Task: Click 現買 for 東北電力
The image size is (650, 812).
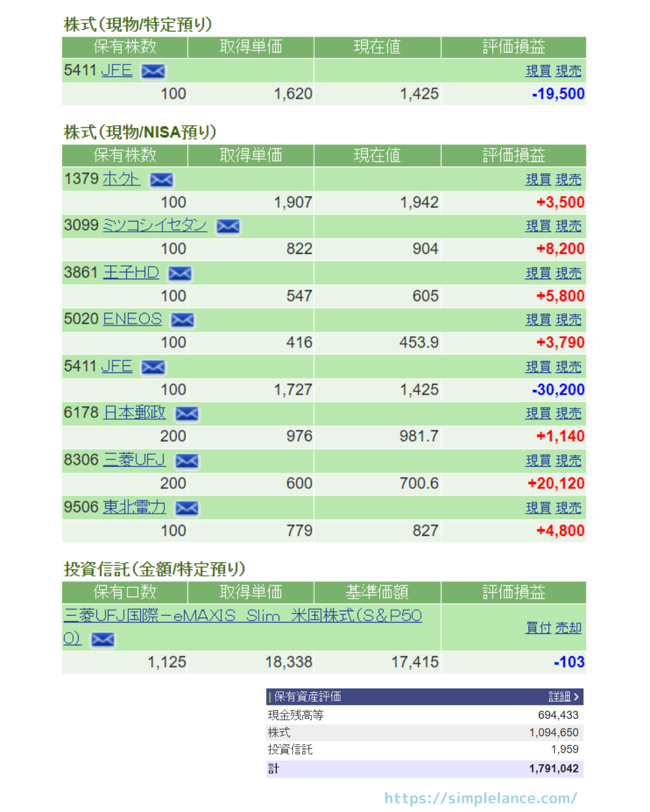Action: (x=538, y=508)
